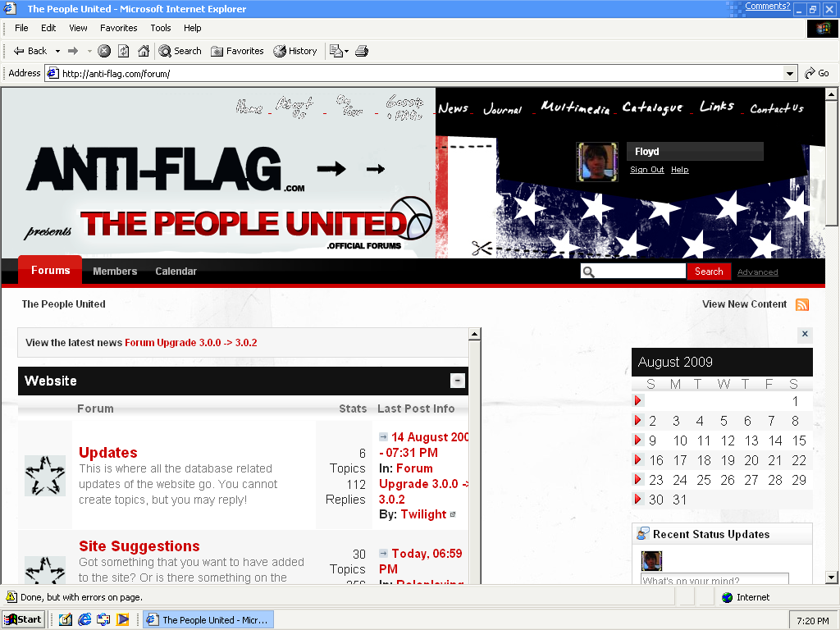The width and height of the screenshot is (840, 630).
Task: Collapse the Website forum category
Action: coord(458,381)
